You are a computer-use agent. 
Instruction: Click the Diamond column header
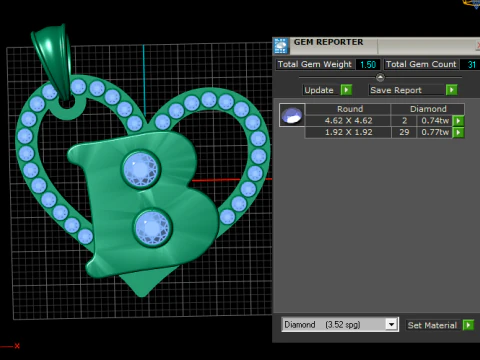pyautogui.click(x=428, y=109)
